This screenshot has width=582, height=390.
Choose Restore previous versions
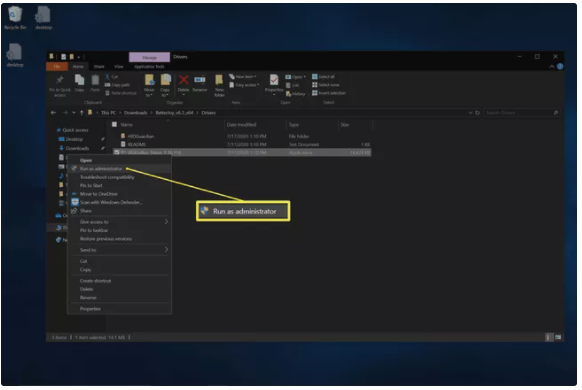click(119, 239)
